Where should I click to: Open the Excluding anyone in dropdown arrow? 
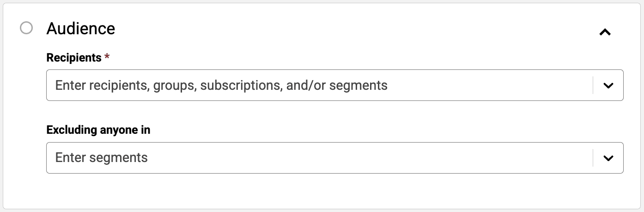click(608, 158)
